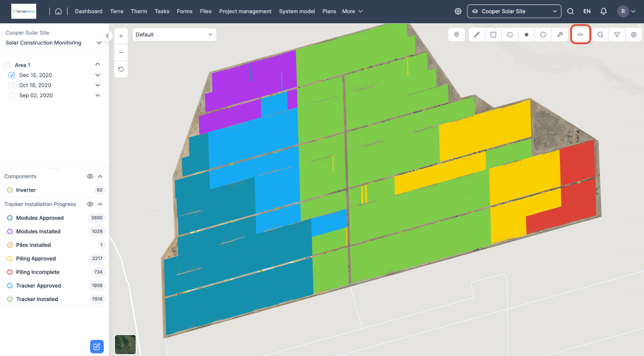The image size is (644, 356).
Task: Check the Oct 18, 2020 checkbox
Action: pyautogui.click(x=12, y=85)
